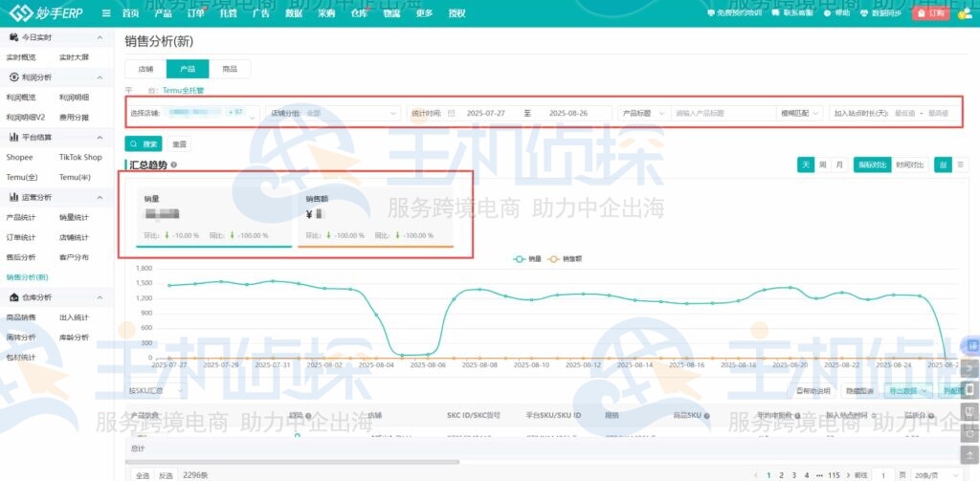This screenshot has width=980, height=481.
Task: Click the calendar icon in 统计时间
Action: coord(452,113)
